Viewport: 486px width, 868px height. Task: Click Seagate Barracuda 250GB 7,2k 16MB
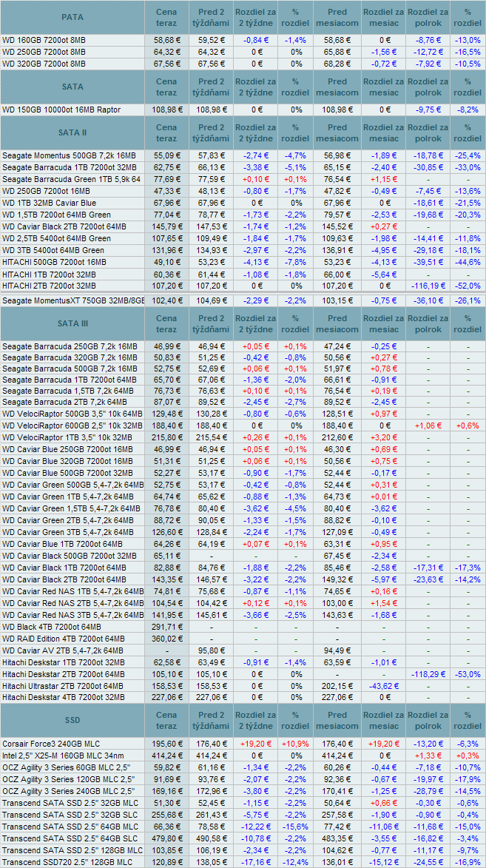click(x=70, y=346)
